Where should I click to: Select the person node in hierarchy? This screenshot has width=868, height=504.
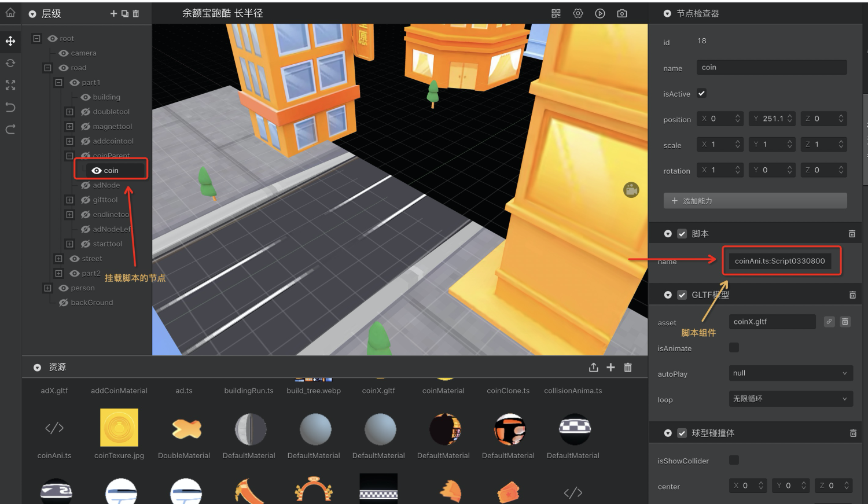(83, 288)
